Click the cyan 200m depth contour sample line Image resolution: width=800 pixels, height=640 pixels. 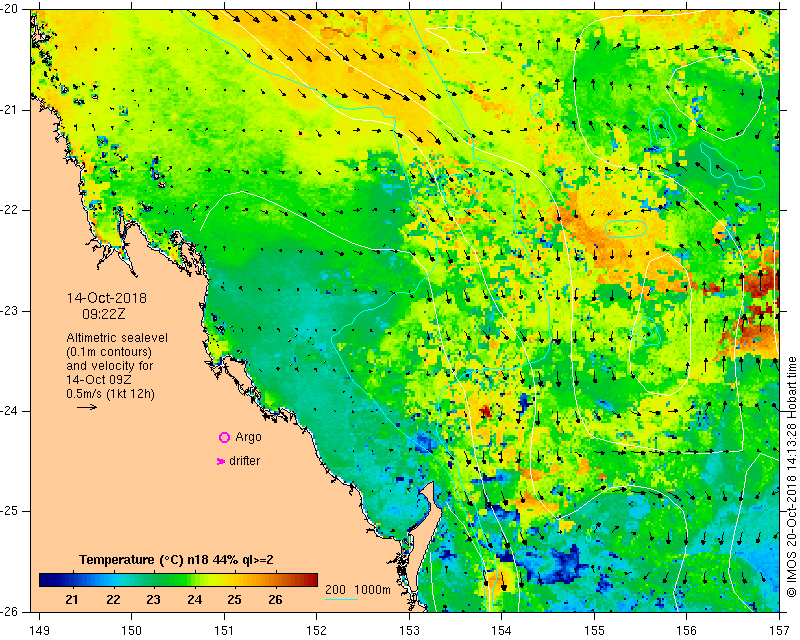click(341, 599)
